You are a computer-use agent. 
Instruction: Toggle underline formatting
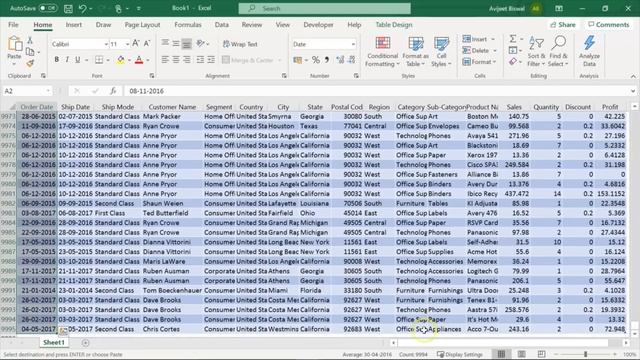[78, 60]
